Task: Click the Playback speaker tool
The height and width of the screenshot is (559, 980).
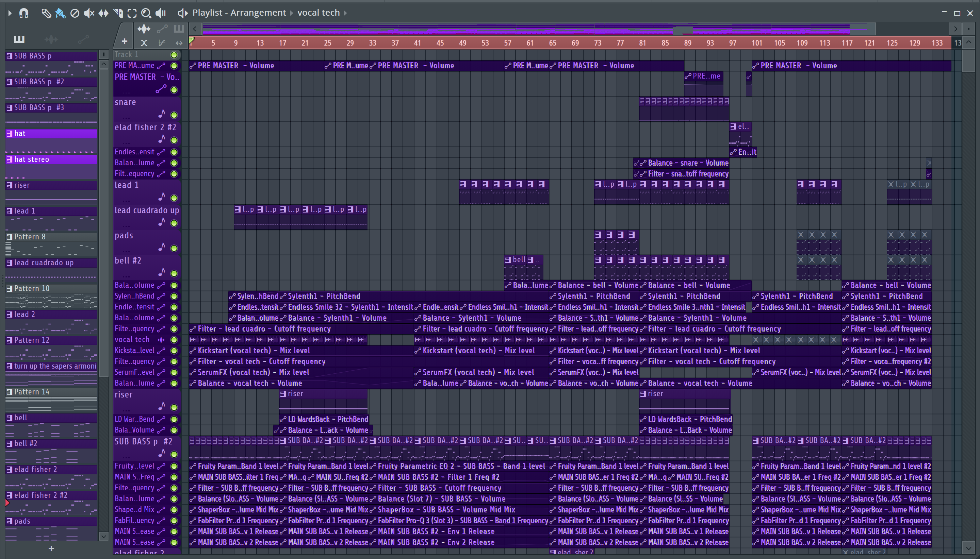Action: tap(161, 13)
